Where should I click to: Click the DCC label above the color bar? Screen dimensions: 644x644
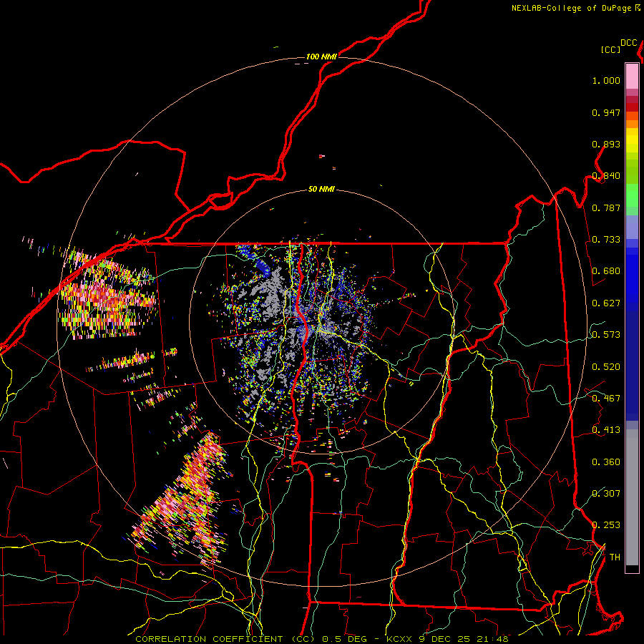629,43
